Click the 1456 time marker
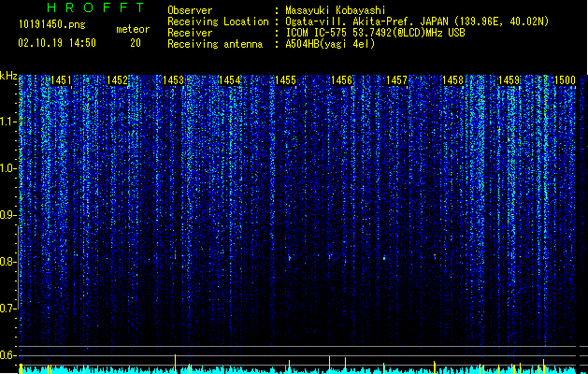 click(341, 80)
